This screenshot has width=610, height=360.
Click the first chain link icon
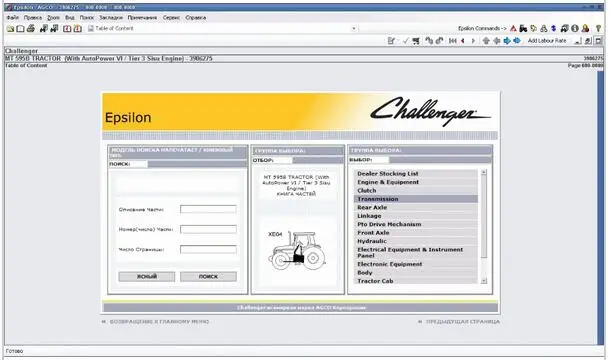click(429, 40)
